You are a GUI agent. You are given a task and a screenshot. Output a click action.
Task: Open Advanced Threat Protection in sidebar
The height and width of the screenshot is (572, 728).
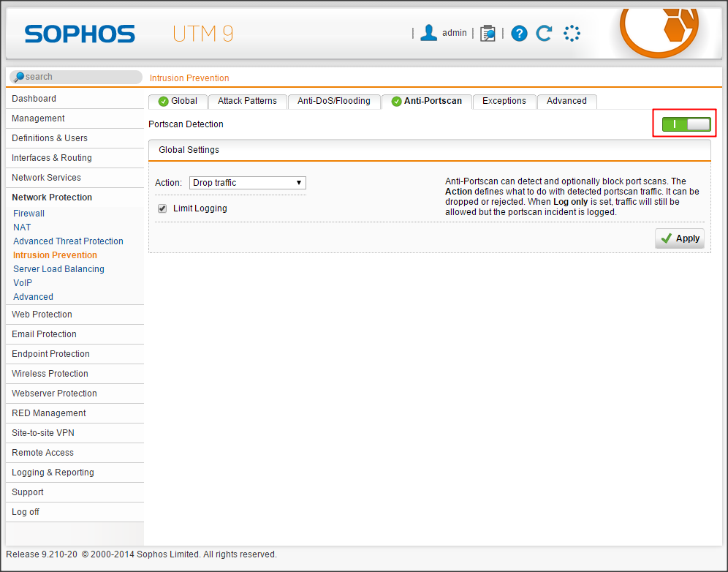coord(68,241)
